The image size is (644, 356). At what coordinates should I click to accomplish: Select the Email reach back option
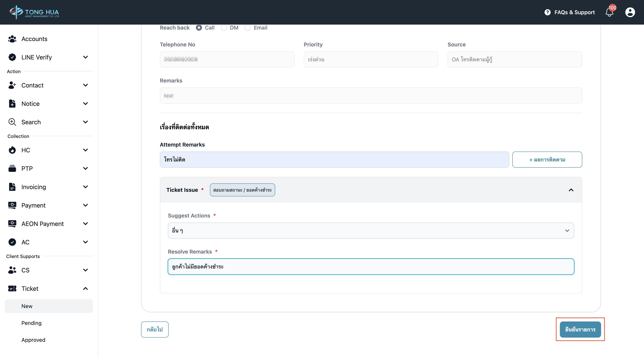tap(247, 28)
